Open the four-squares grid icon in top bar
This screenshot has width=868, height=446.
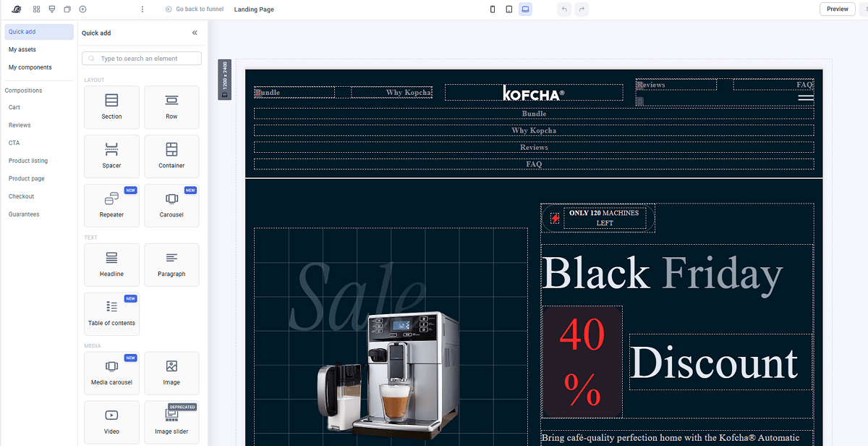click(36, 9)
